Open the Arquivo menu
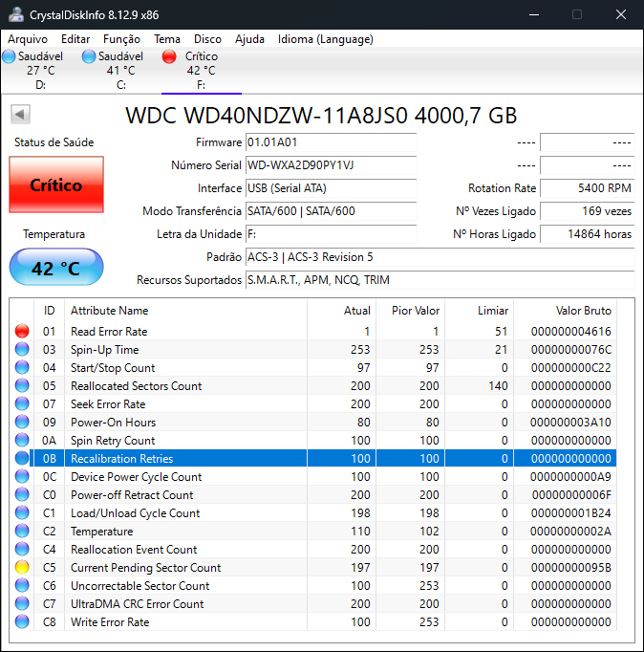 (x=28, y=39)
